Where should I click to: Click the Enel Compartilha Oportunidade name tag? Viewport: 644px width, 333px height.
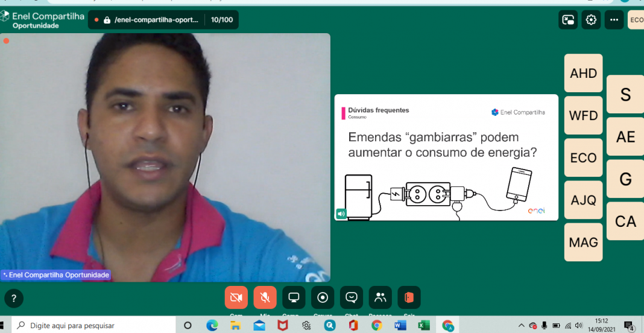click(56, 275)
